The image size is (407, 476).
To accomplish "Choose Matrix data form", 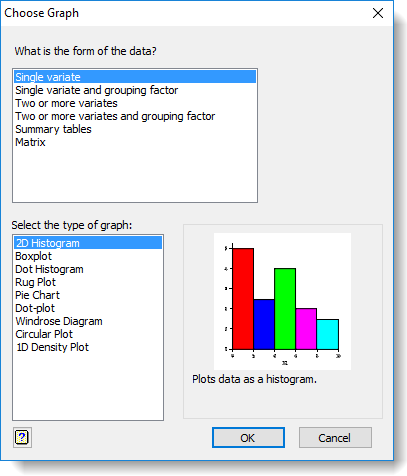I will 135,142.
